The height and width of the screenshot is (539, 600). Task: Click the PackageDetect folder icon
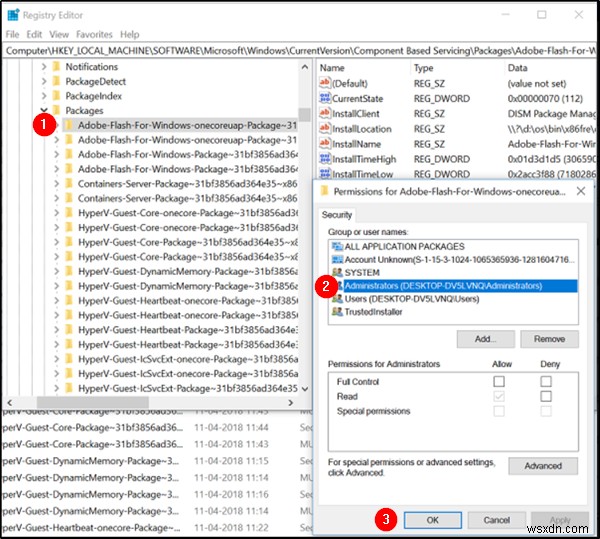[57, 81]
